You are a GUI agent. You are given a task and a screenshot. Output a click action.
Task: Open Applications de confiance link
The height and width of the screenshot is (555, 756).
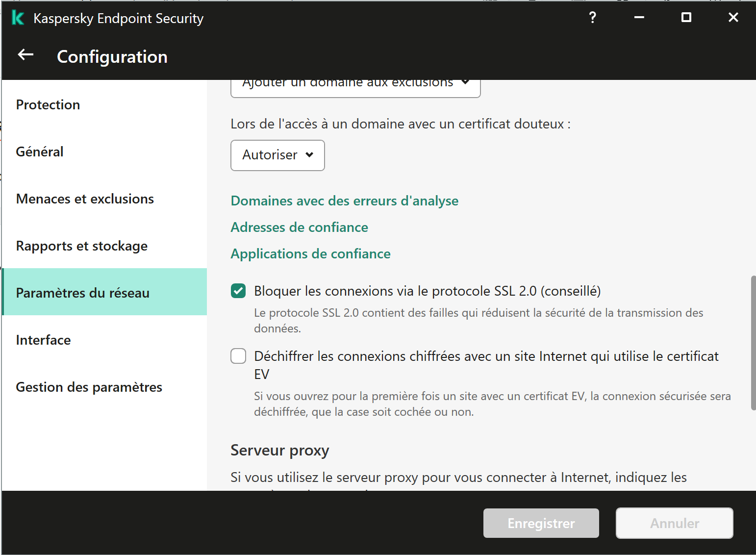pos(311,254)
